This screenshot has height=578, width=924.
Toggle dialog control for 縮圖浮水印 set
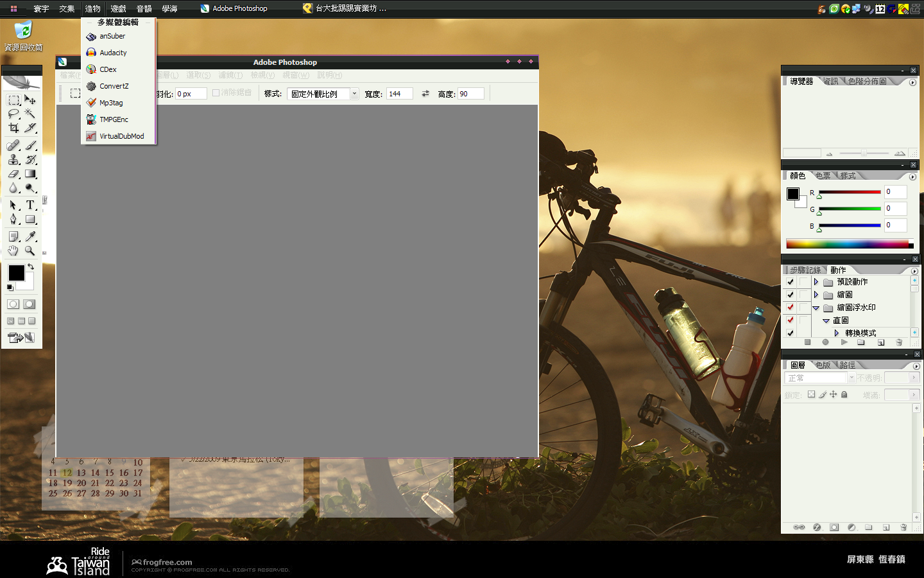pos(803,308)
